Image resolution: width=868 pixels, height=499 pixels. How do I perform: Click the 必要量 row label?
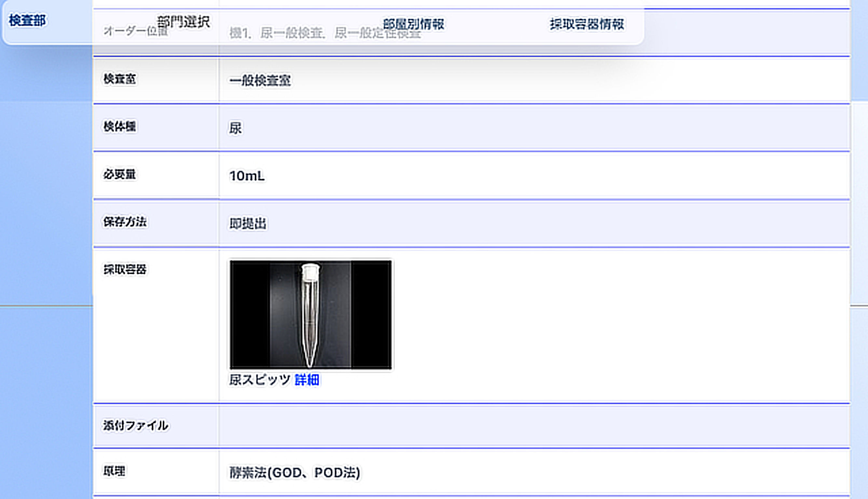click(119, 174)
